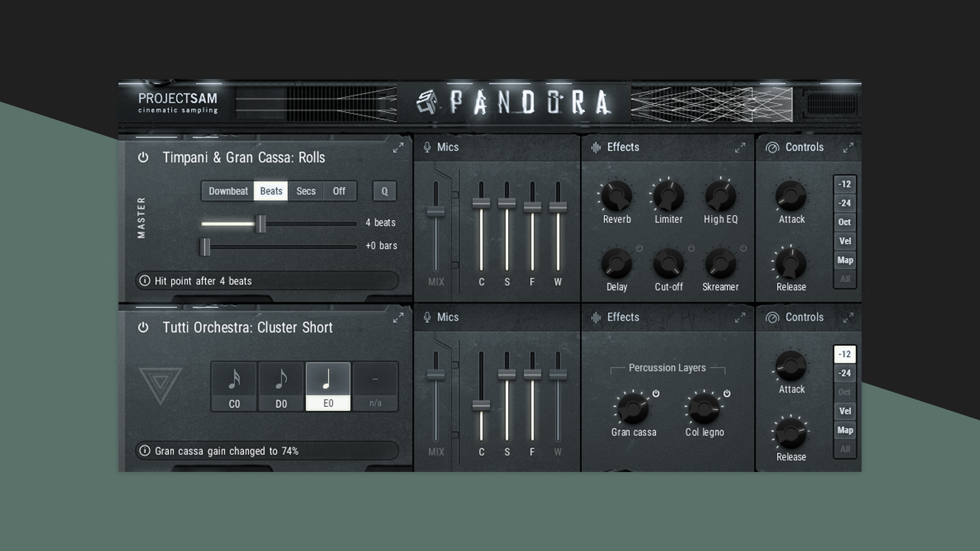Click the microphone icon in the top Mics panel
The height and width of the screenshot is (551, 980).
(x=428, y=147)
